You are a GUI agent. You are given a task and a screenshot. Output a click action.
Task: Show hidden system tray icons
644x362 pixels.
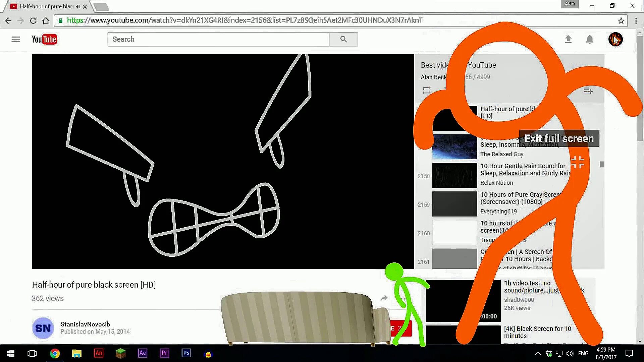tap(538, 353)
